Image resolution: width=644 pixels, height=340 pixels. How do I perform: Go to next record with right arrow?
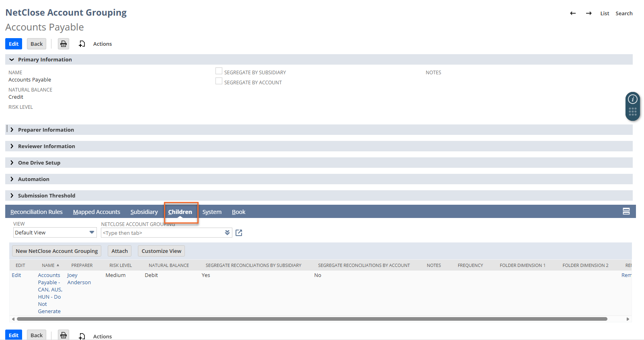(589, 13)
